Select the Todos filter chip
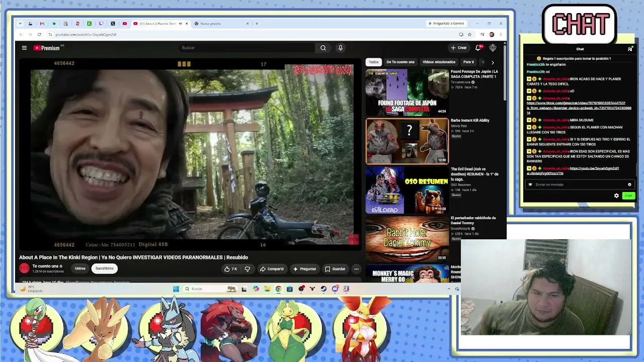 (373, 62)
